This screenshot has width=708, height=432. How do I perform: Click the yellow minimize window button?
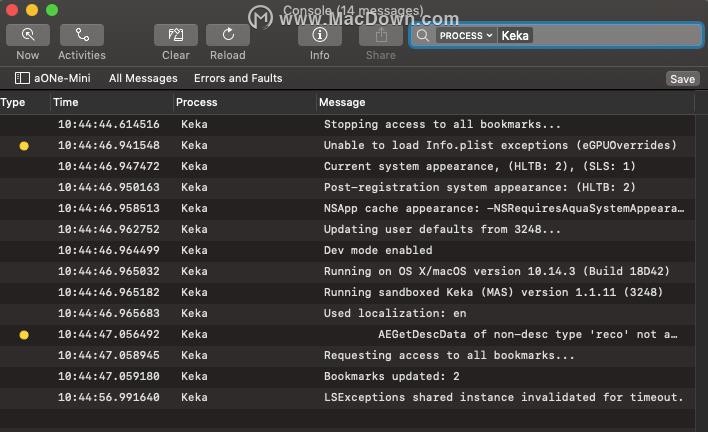32,10
